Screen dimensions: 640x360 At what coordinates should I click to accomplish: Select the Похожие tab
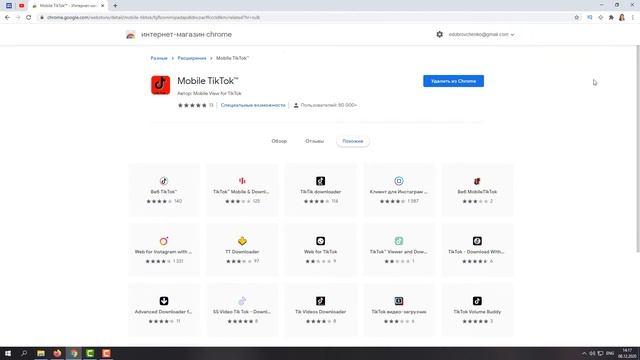(353, 141)
